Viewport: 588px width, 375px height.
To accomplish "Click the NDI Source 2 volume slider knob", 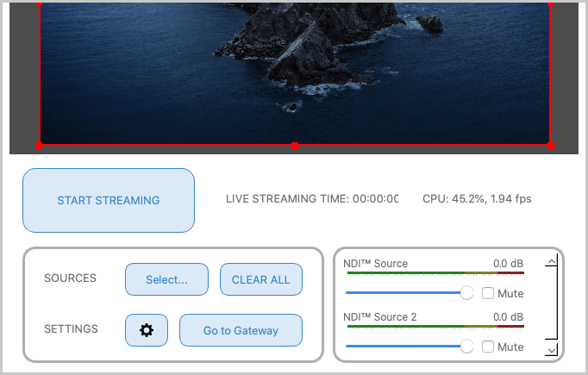I will click(467, 347).
